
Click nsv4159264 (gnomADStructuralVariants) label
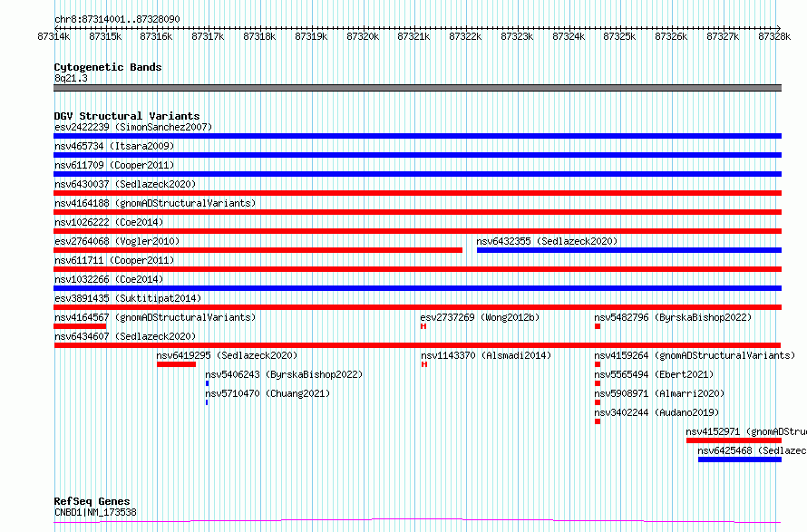click(695, 355)
